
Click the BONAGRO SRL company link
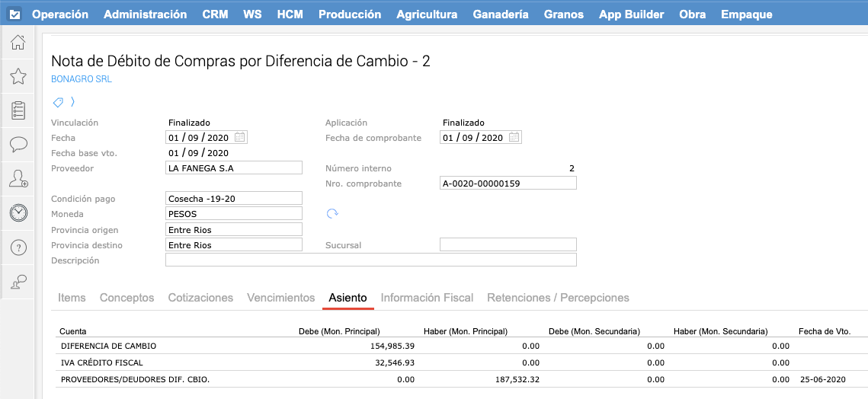click(81, 79)
